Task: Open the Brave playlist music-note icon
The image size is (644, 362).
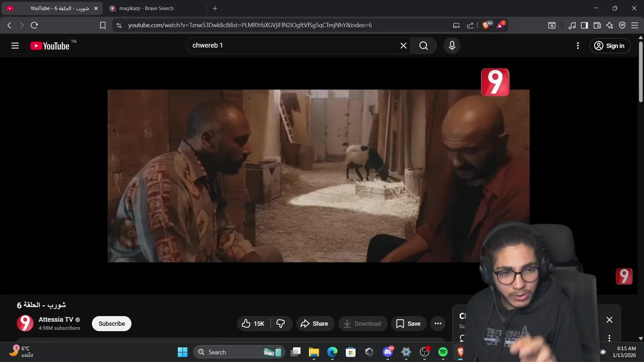Action: pos(572,25)
